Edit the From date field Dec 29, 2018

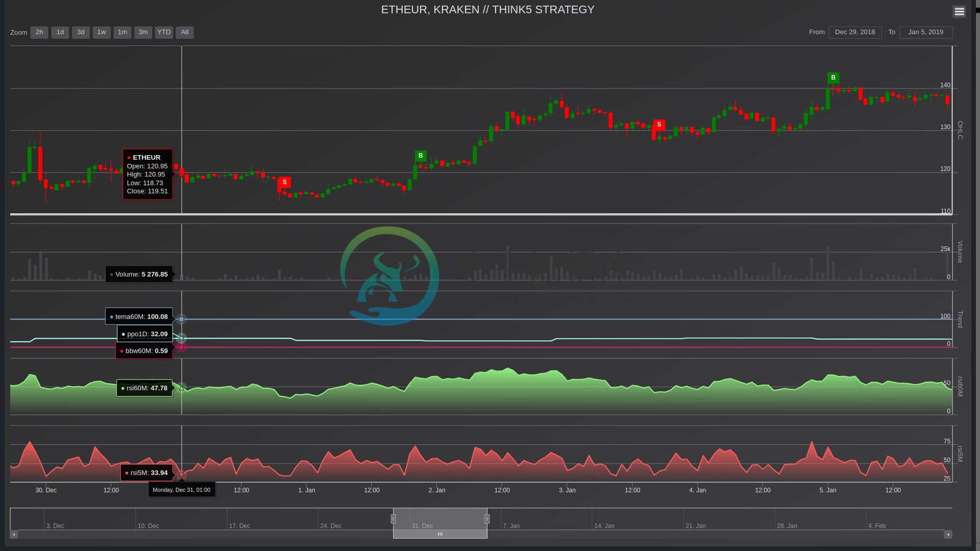pyautogui.click(x=855, y=32)
